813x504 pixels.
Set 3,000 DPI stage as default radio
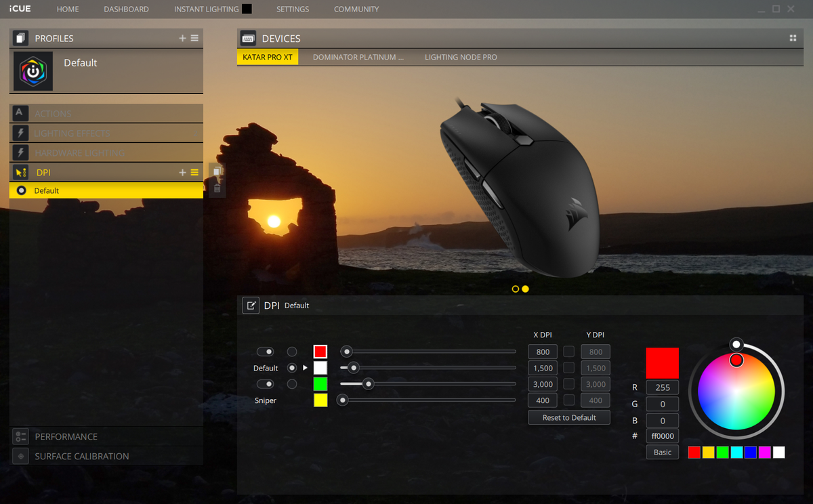coord(292,384)
